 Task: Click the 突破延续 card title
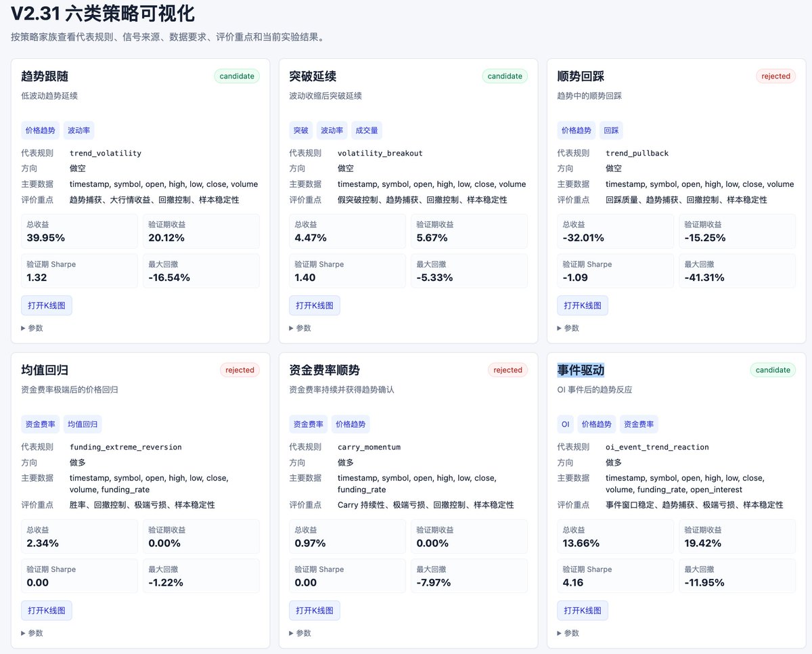point(313,76)
